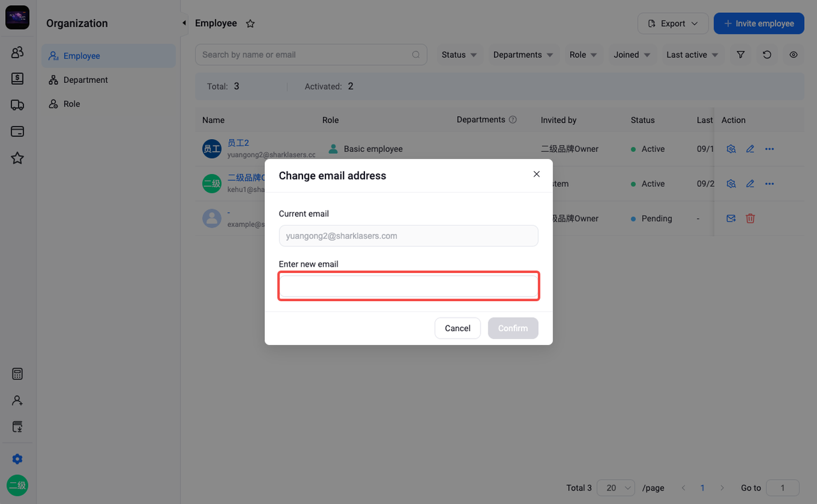Open the customers icon in left rail

pyautogui.click(x=17, y=52)
